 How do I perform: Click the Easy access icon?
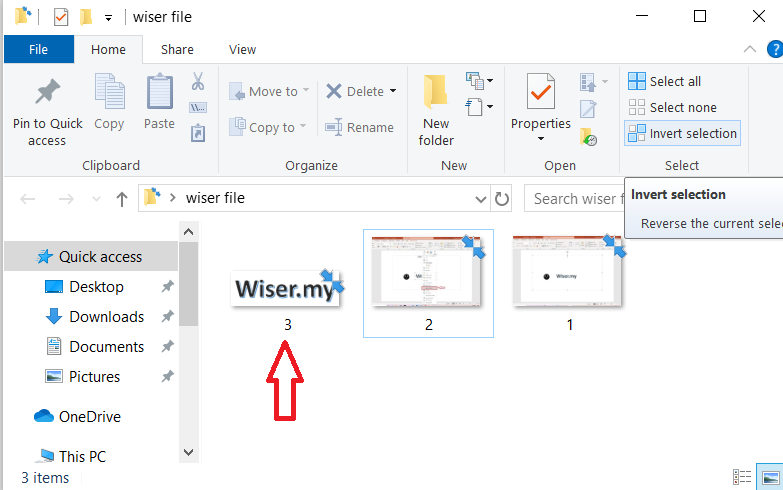coord(474,106)
